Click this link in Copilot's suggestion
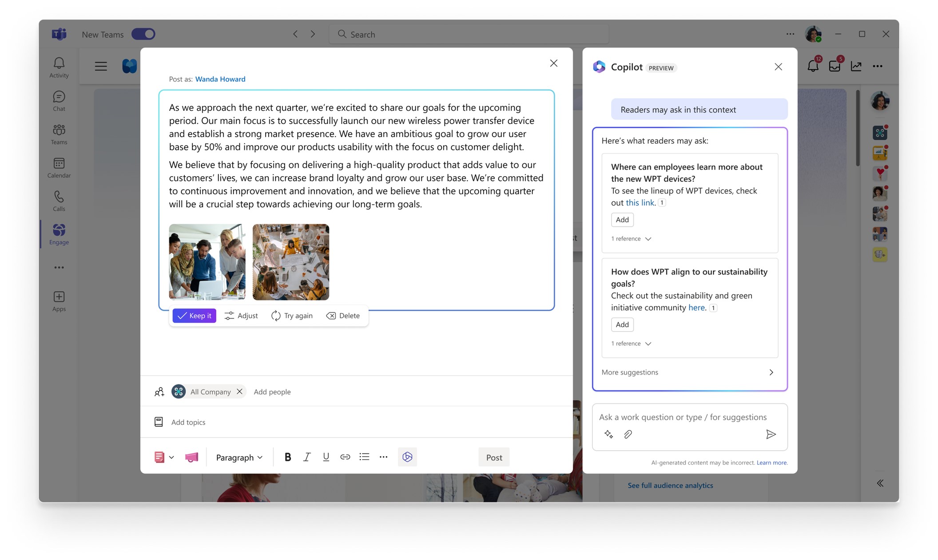 [x=640, y=202]
